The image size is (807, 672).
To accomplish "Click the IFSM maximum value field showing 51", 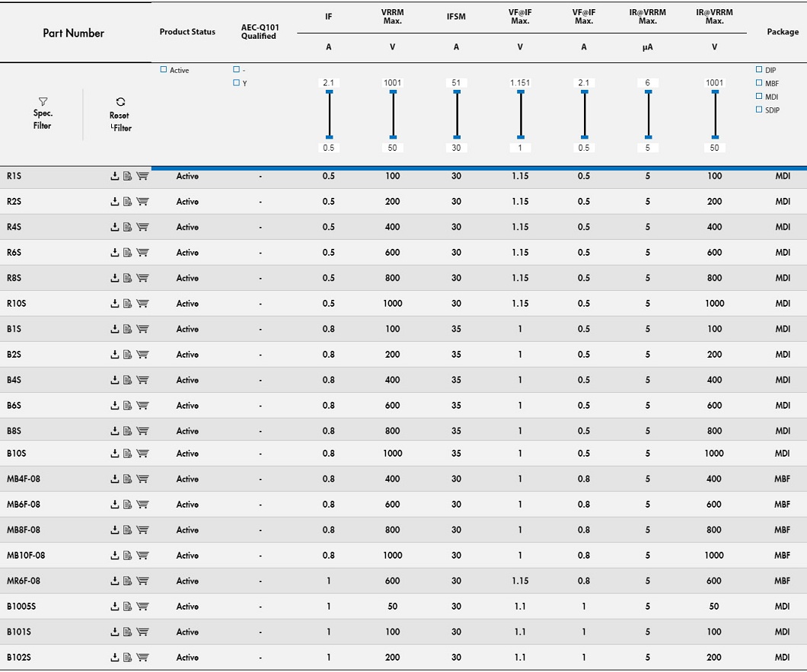I will tap(456, 82).
